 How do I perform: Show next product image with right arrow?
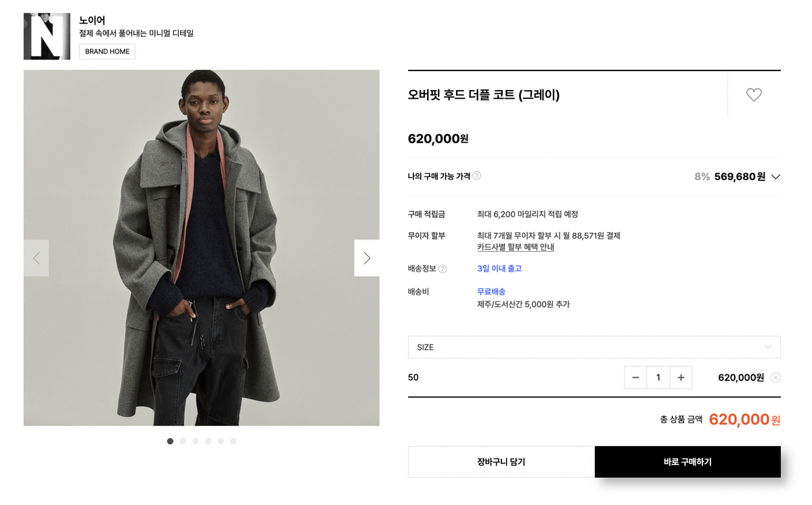[x=367, y=258]
